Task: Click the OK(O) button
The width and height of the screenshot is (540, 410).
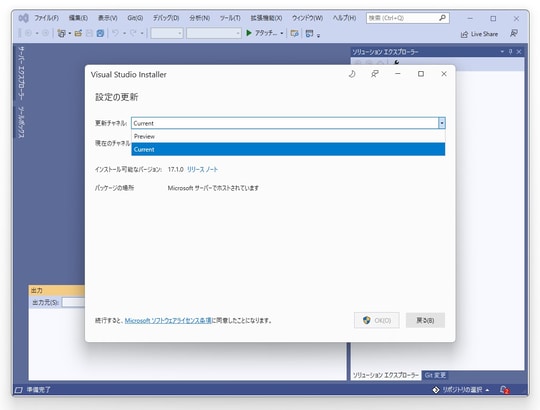Action: (x=377, y=320)
